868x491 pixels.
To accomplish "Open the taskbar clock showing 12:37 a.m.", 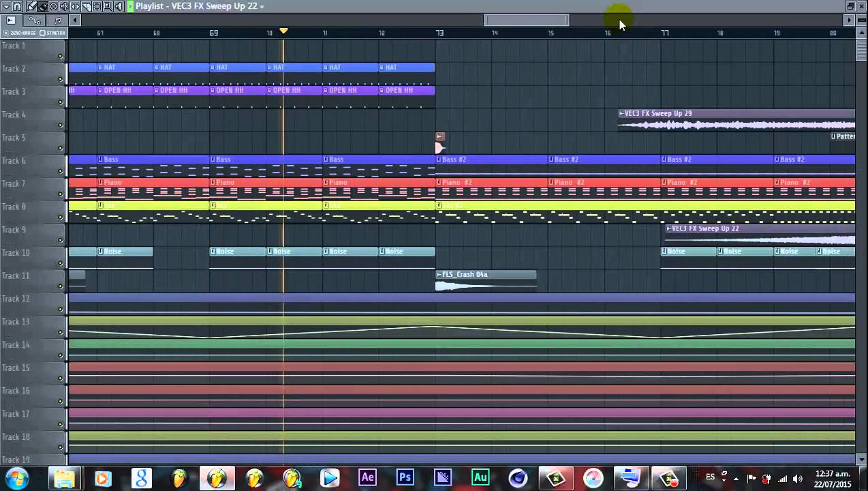I will pos(833,479).
